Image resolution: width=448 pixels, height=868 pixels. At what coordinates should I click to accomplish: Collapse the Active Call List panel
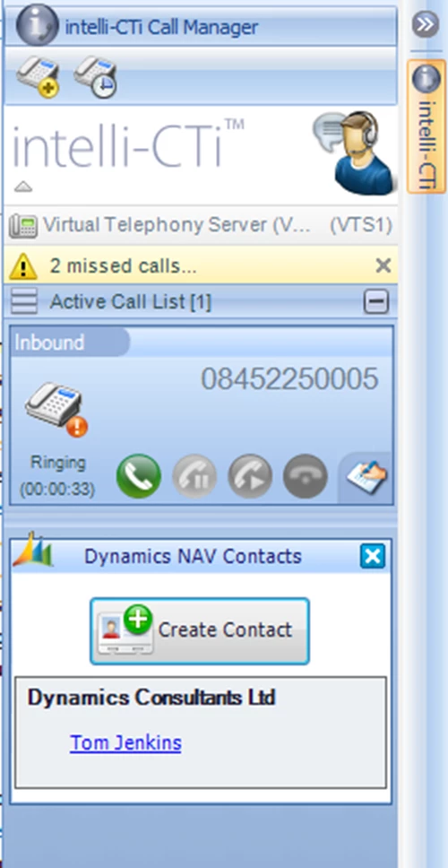click(x=376, y=302)
